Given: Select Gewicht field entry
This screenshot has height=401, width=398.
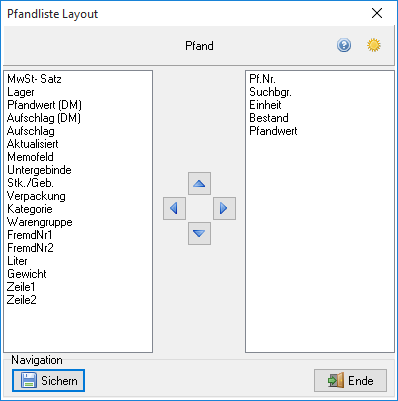Looking at the screenshot, I should [x=27, y=274].
